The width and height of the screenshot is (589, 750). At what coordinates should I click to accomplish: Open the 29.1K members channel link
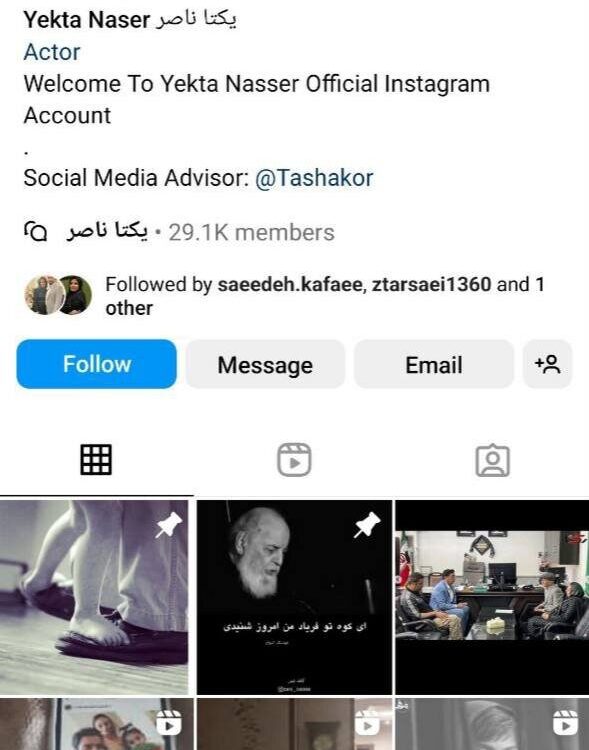251,232
